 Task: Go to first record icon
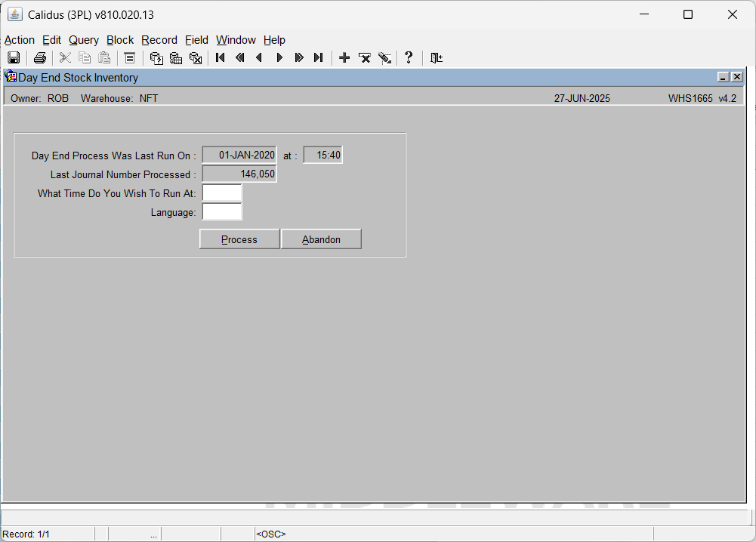[x=221, y=58]
